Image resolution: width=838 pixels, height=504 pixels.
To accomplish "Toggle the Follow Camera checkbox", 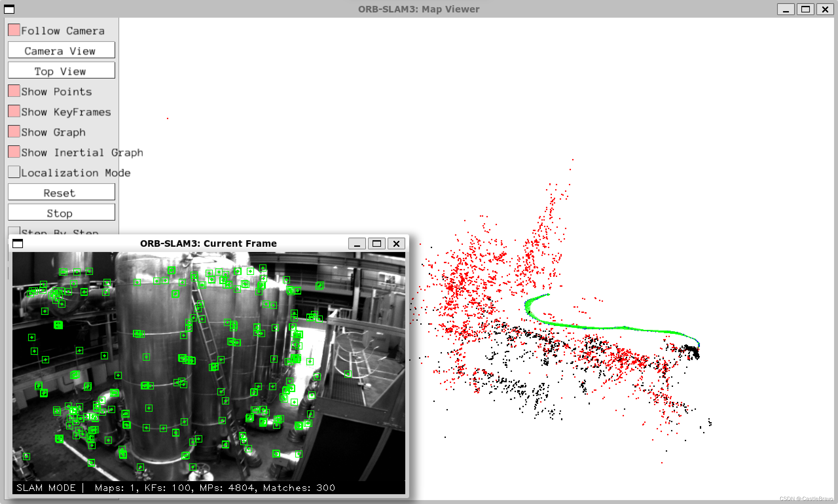I will (x=14, y=30).
